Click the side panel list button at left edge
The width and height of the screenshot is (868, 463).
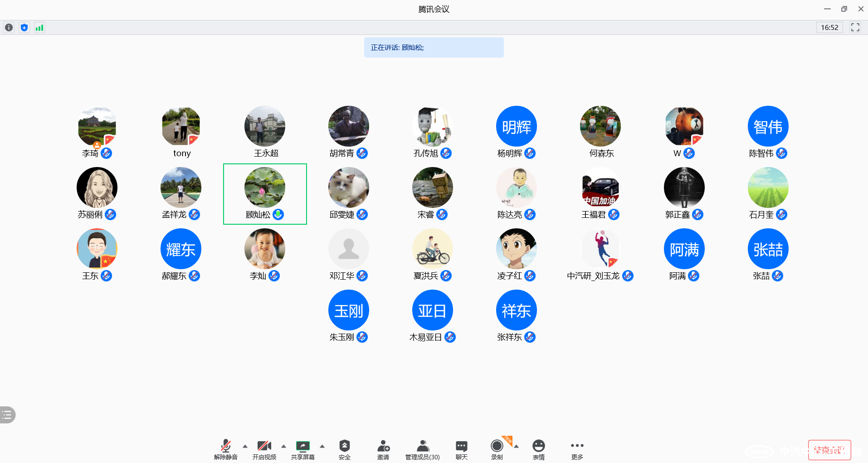coord(7,414)
